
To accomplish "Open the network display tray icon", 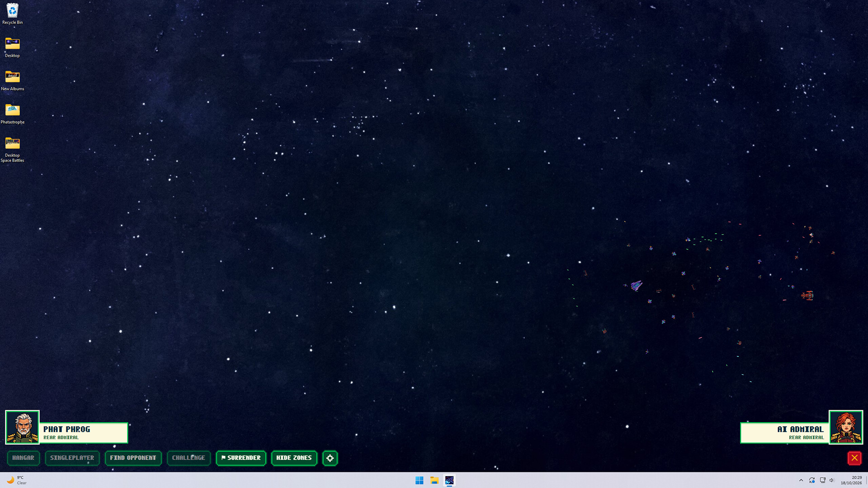I will pos(822,480).
